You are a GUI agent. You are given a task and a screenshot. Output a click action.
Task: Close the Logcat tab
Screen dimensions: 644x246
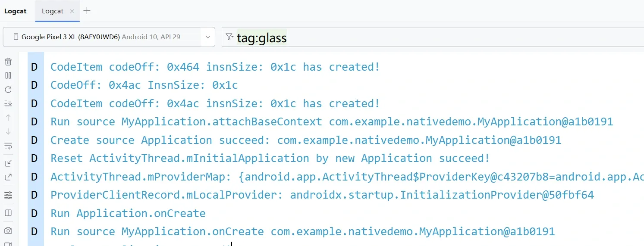(72, 11)
